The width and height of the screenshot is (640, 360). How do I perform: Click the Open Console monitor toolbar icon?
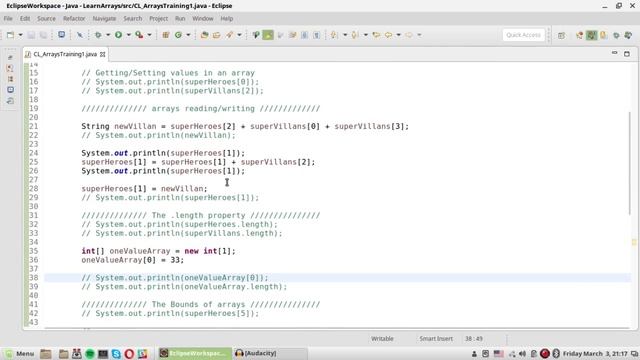coord(62,35)
